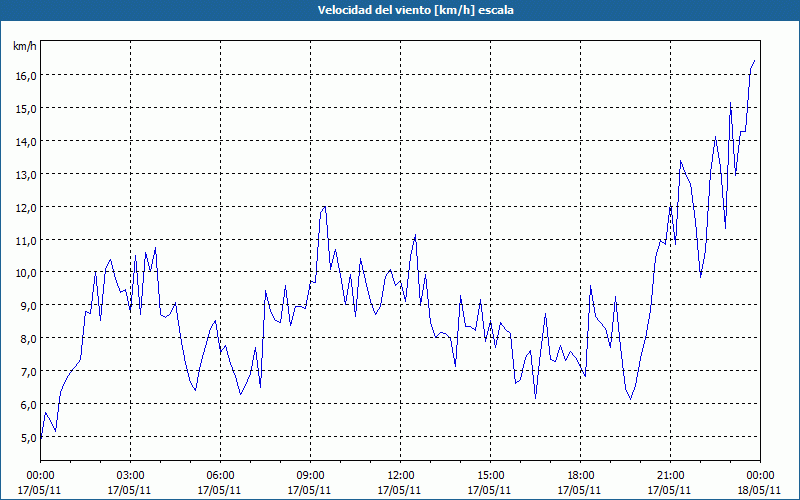The width and height of the screenshot is (800, 500).
Task: Click the 9,0 y-axis label
Action: [28, 306]
